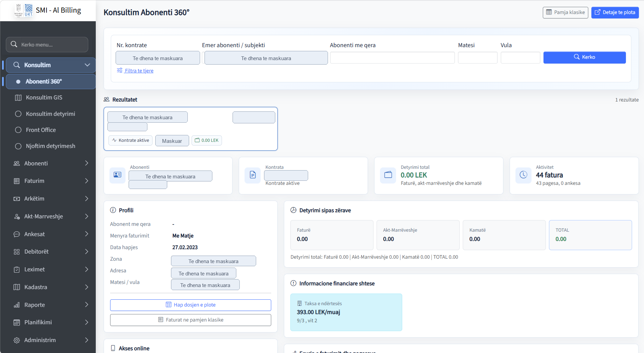Switch to Pamja klasike view
644x353 pixels.
[565, 12]
